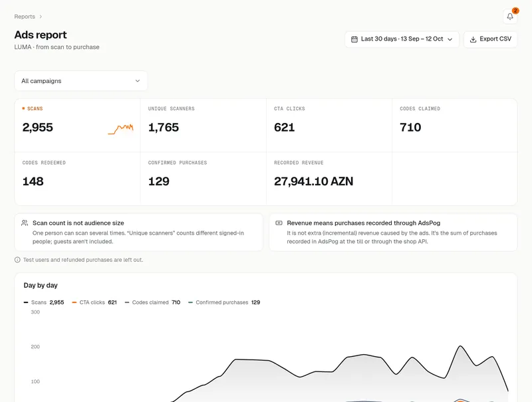Click the 300 y-axis label on chart
The height and width of the screenshot is (402, 532).
[x=35, y=312]
